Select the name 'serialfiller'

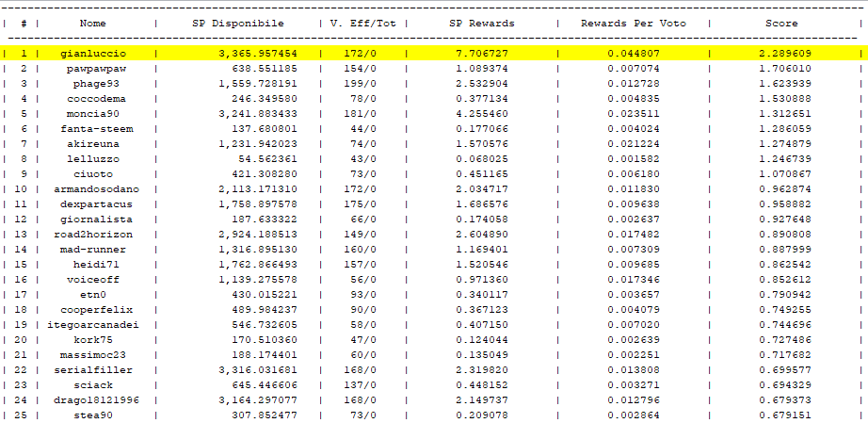coord(93,370)
